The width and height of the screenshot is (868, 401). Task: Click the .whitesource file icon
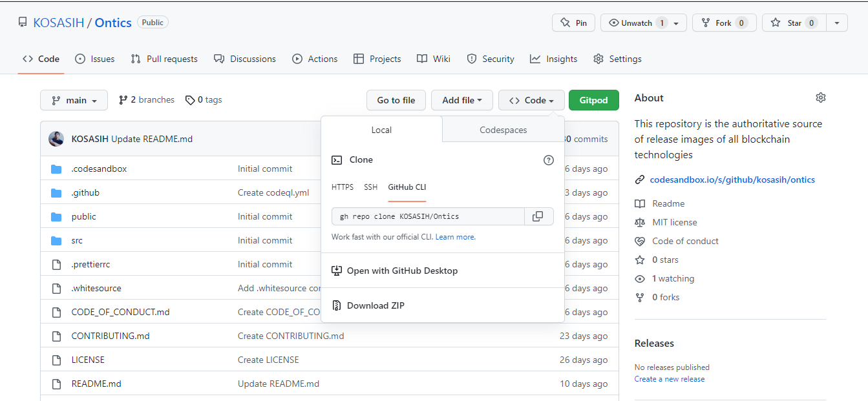coord(56,289)
